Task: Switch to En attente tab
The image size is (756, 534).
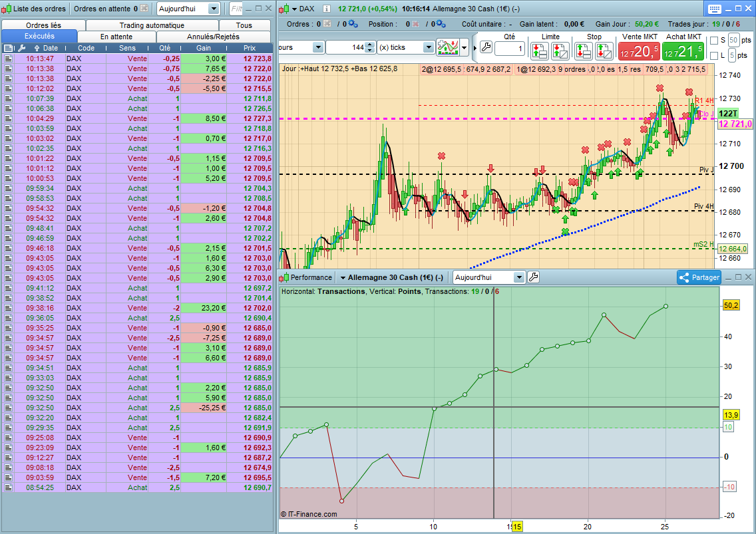Action: 116,37
